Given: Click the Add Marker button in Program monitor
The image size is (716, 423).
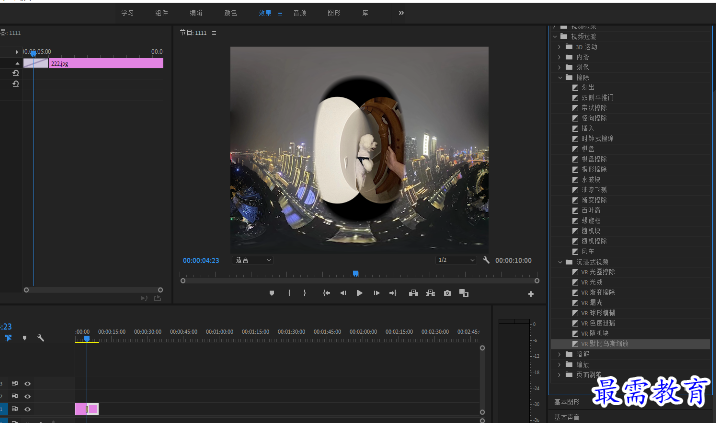Looking at the screenshot, I should [x=272, y=293].
